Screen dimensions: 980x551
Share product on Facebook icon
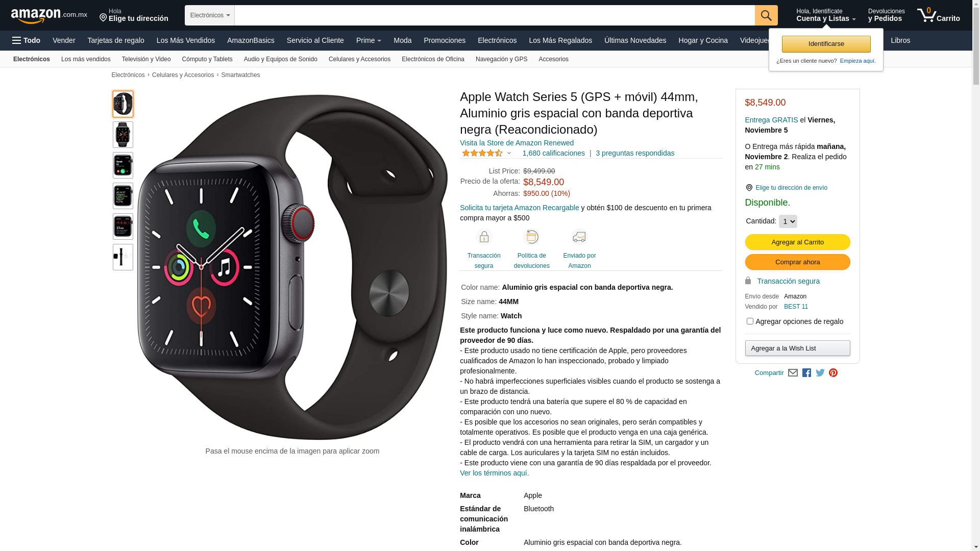806,373
